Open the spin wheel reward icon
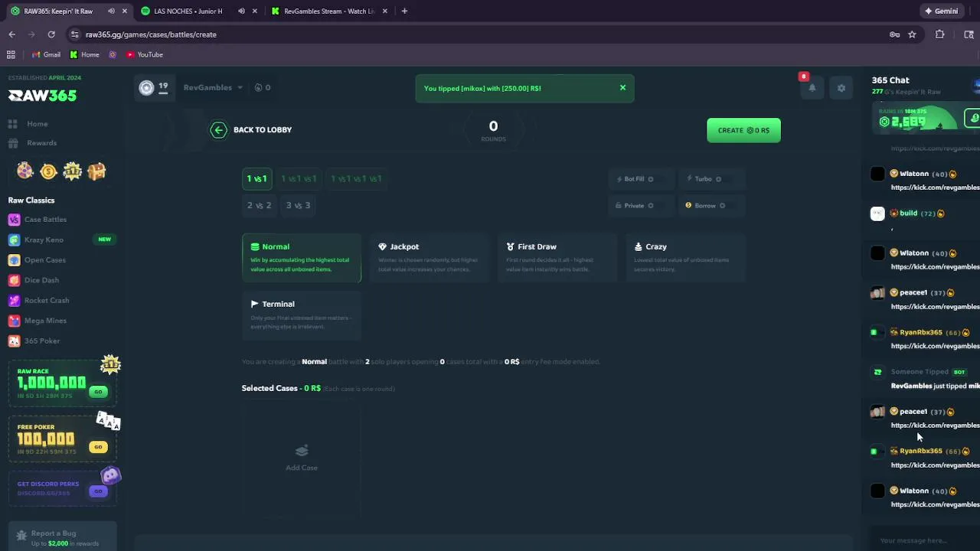This screenshot has width=980, height=551. pos(25,171)
